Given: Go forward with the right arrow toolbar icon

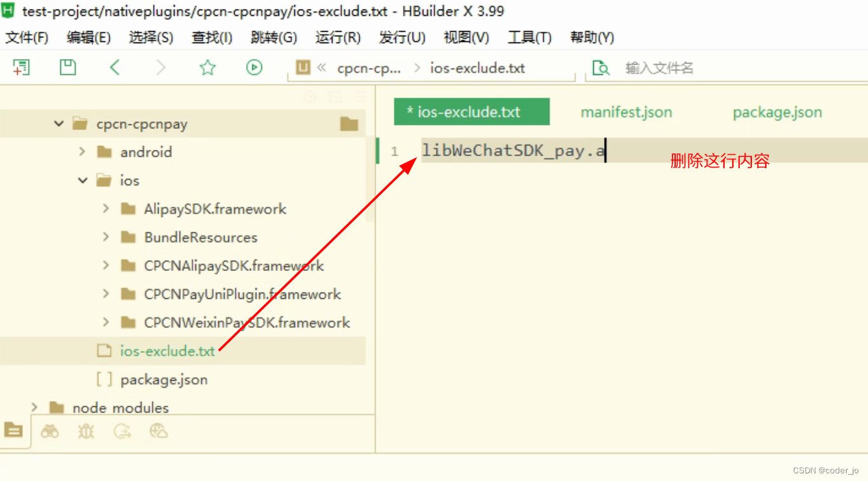Looking at the screenshot, I should click(x=161, y=67).
